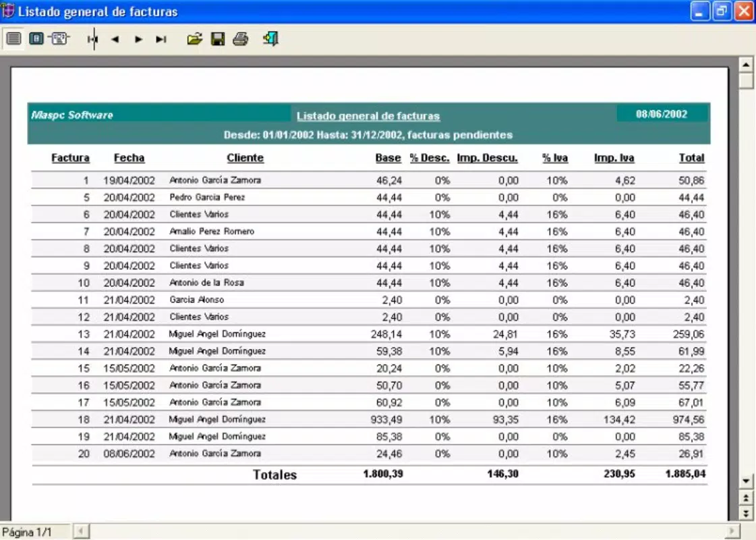
Task: Click the '% Desc.' column header
Action: pos(430,158)
